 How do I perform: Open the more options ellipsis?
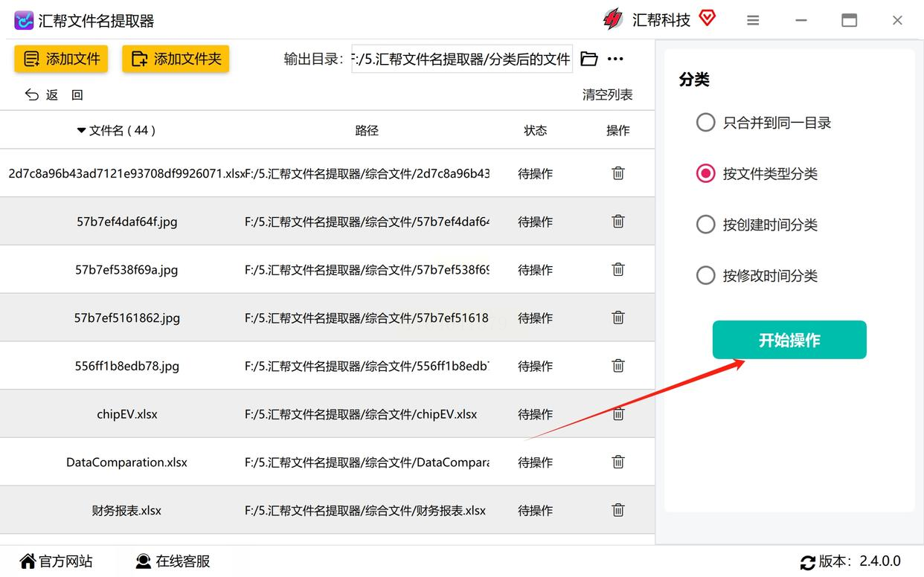615,59
